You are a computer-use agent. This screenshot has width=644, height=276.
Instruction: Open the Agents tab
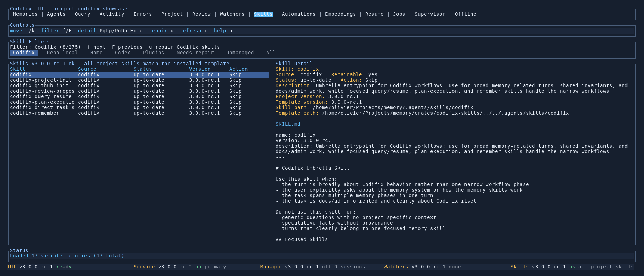(x=56, y=14)
